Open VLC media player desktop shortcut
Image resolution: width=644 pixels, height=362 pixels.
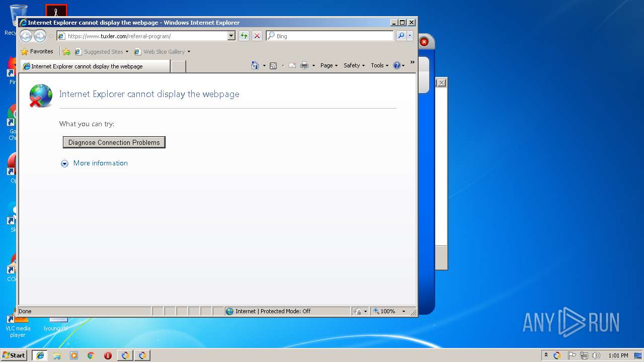click(x=18, y=326)
